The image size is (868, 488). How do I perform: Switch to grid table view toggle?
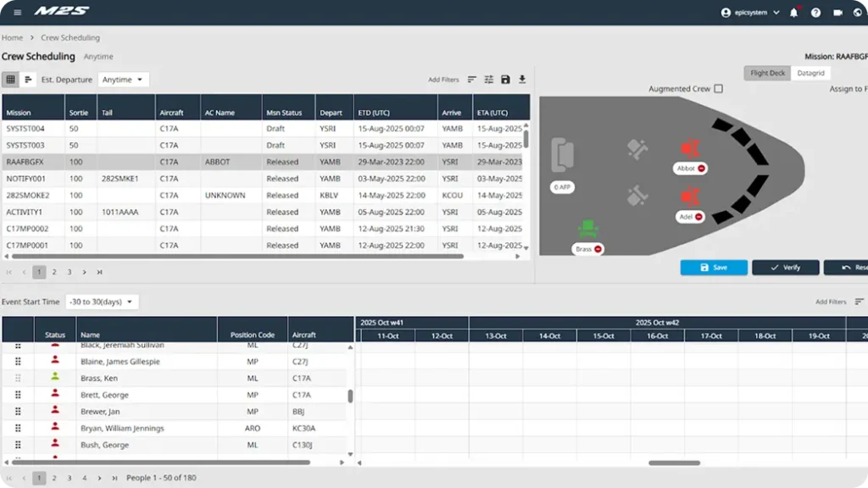coord(10,80)
